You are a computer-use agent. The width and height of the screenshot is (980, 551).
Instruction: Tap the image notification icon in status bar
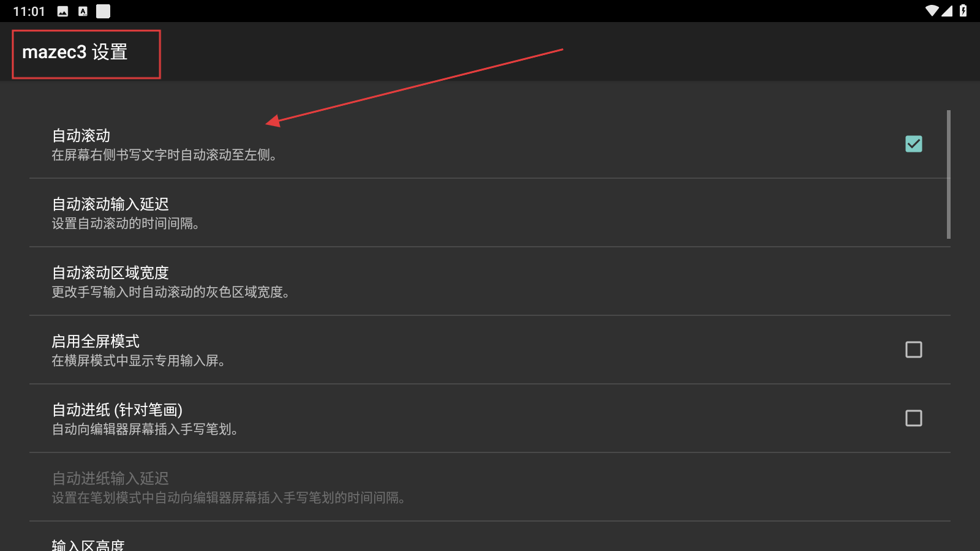click(x=62, y=11)
